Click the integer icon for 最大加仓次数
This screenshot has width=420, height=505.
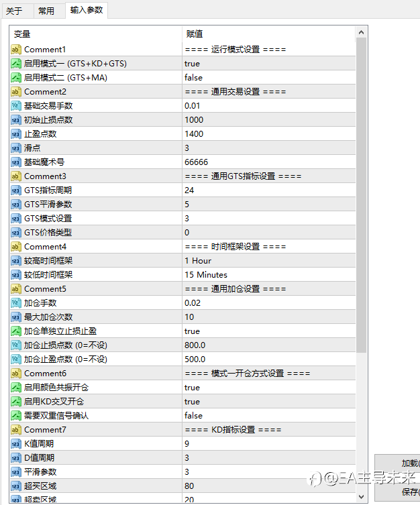pyautogui.click(x=16, y=317)
